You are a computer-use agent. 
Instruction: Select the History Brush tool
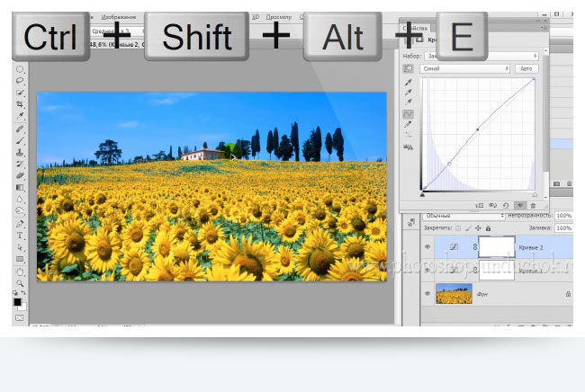pos(20,164)
